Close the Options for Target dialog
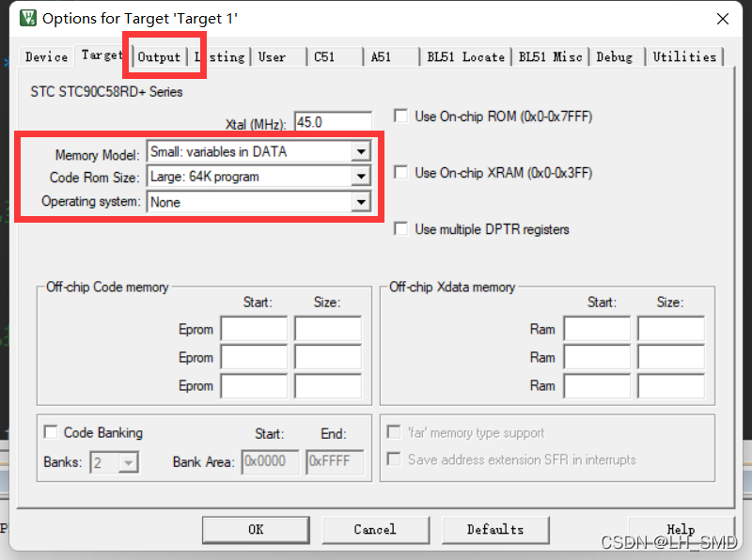 click(x=722, y=19)
